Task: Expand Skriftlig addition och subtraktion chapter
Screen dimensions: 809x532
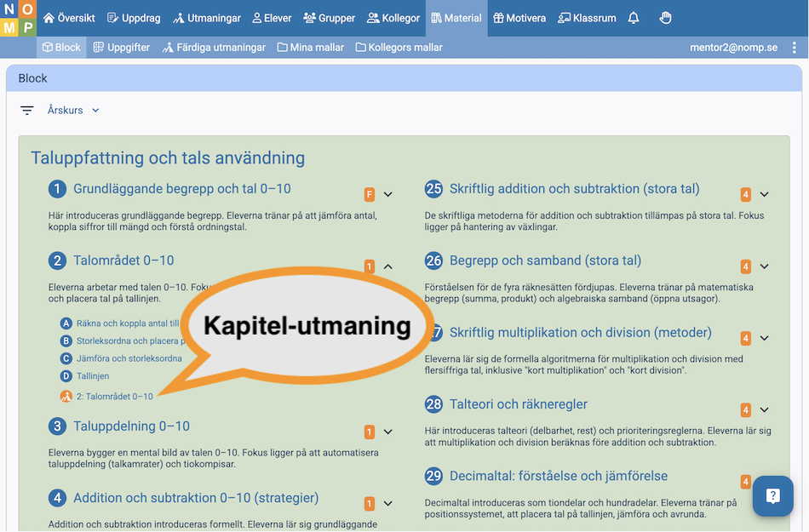Action: [x=764, y=194]
